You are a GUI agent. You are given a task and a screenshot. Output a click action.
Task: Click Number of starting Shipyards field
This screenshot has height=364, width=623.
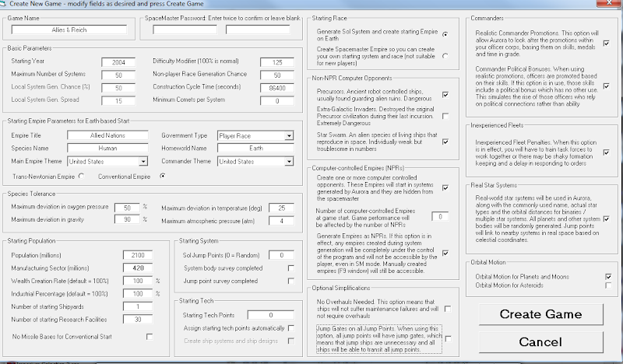pos(138,306)
